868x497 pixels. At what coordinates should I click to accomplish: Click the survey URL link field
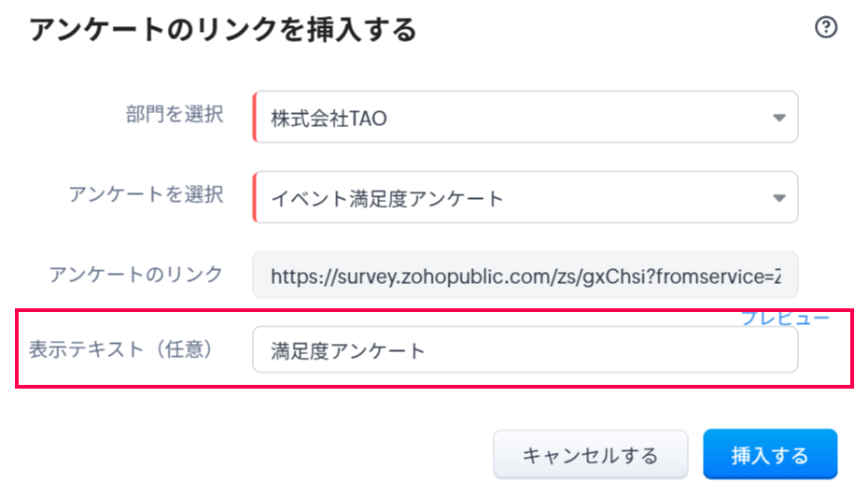(525, 277)
